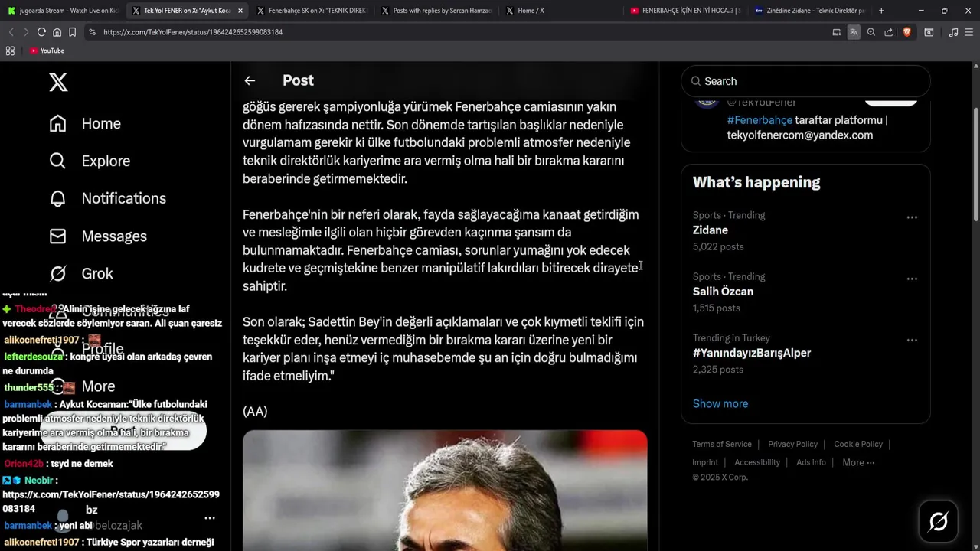This screenshot has width=980, height=551.
Task: Open Notifications in the X sidebar
Action: [x=107, y=198]
